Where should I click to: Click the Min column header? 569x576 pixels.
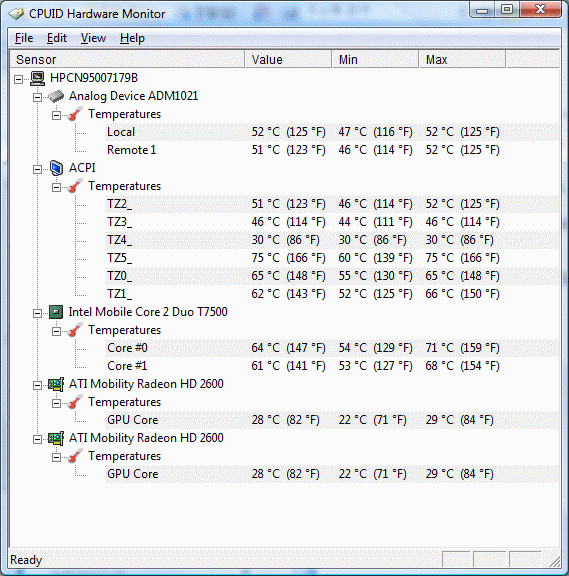pyautogui.click(x=375, y=60)
